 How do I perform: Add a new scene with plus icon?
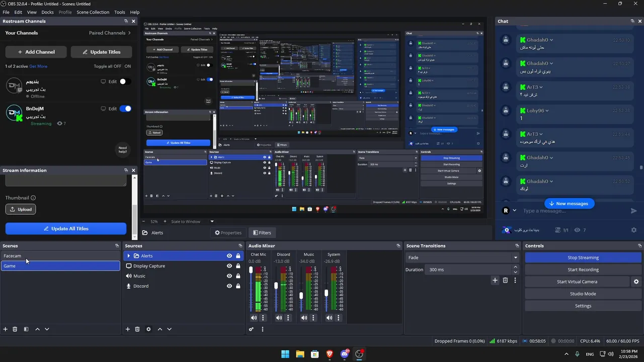(6, 329)
